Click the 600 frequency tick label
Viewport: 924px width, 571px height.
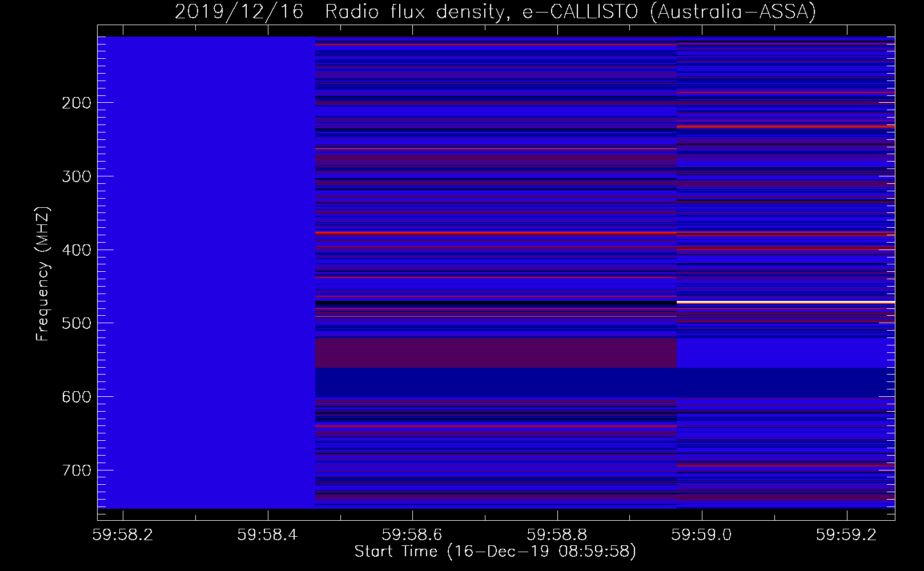[x=77, y=397]
